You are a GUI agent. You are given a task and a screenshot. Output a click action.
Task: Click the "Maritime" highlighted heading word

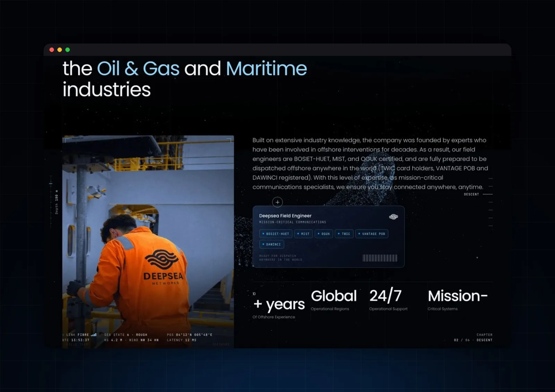pyautogui.click(x=266, y=69)
